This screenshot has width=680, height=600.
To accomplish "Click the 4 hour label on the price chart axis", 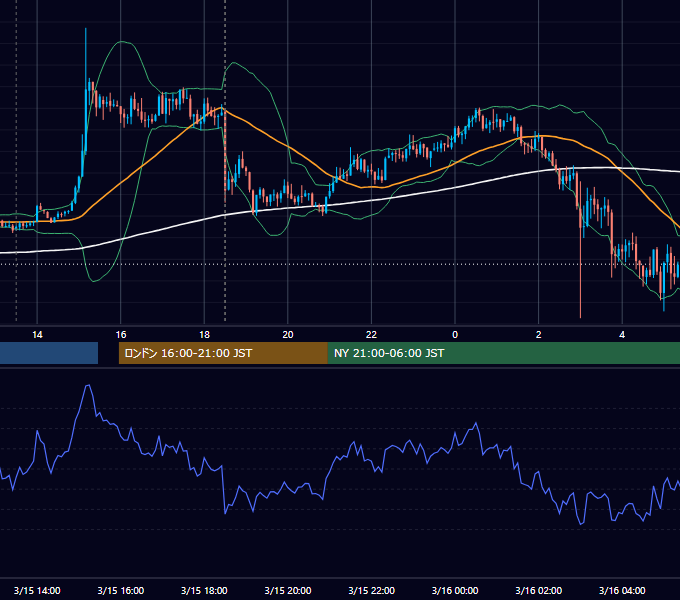I will pos(622,335).
